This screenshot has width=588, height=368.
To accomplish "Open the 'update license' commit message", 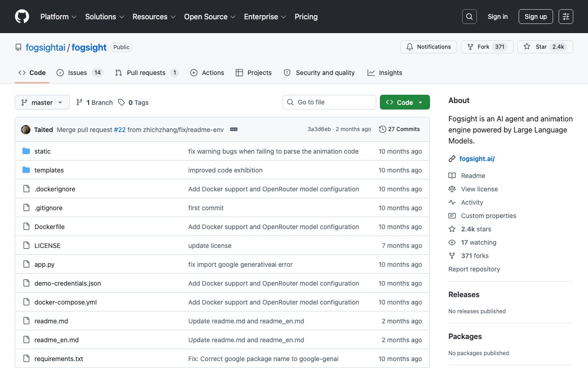I will pyautogui.click(x=210, y=246).
